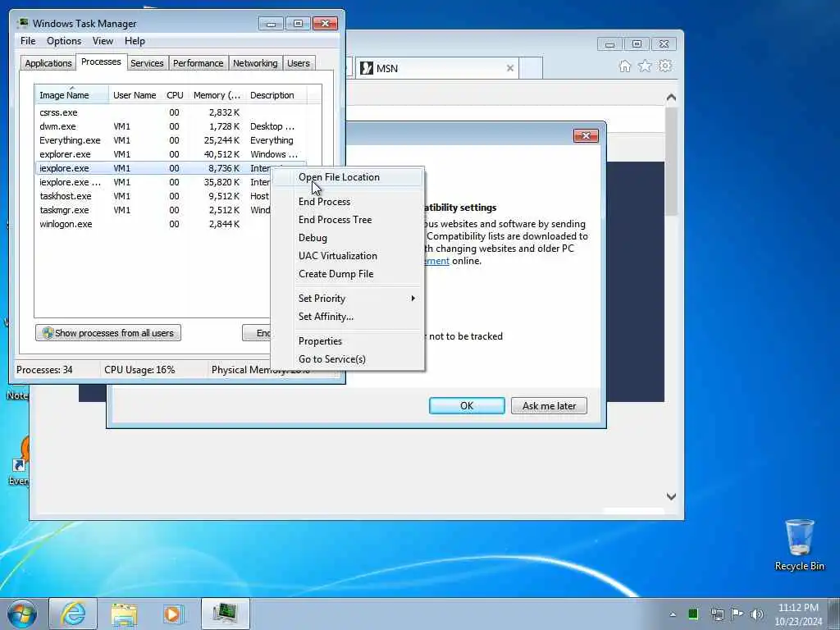This screenshot has height=630, width=840.
Task: Open Windows Explorer folder icon in taskbar
Action: [125, 614]
